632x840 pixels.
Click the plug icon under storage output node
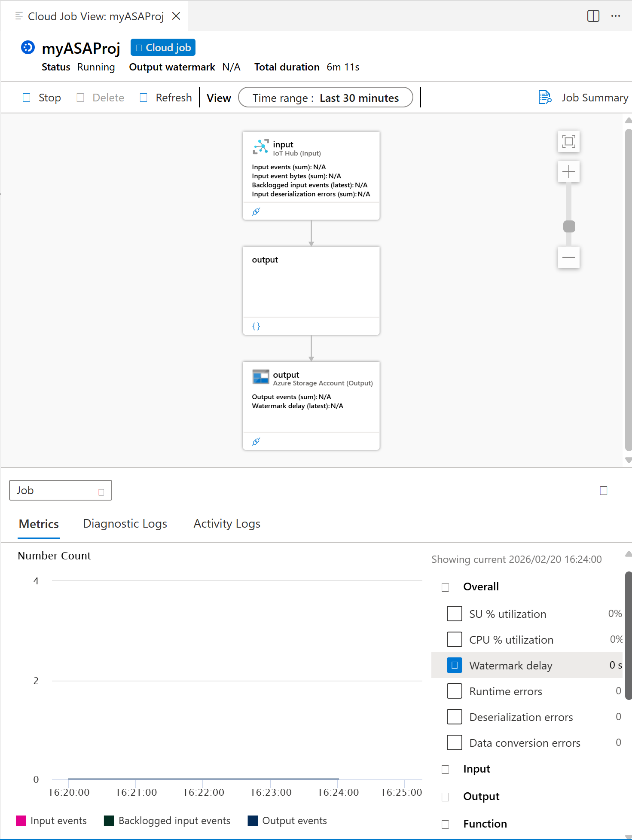coord(256,441)
